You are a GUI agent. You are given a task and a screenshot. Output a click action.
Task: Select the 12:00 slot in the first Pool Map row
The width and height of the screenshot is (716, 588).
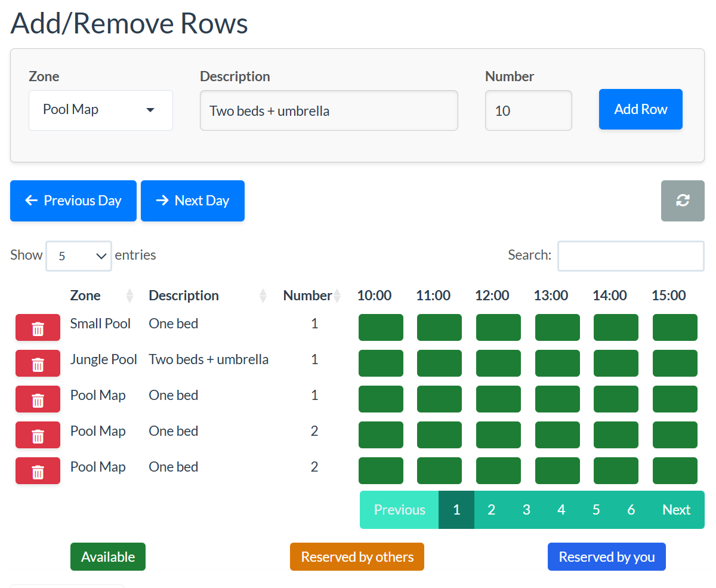[498, 399]
